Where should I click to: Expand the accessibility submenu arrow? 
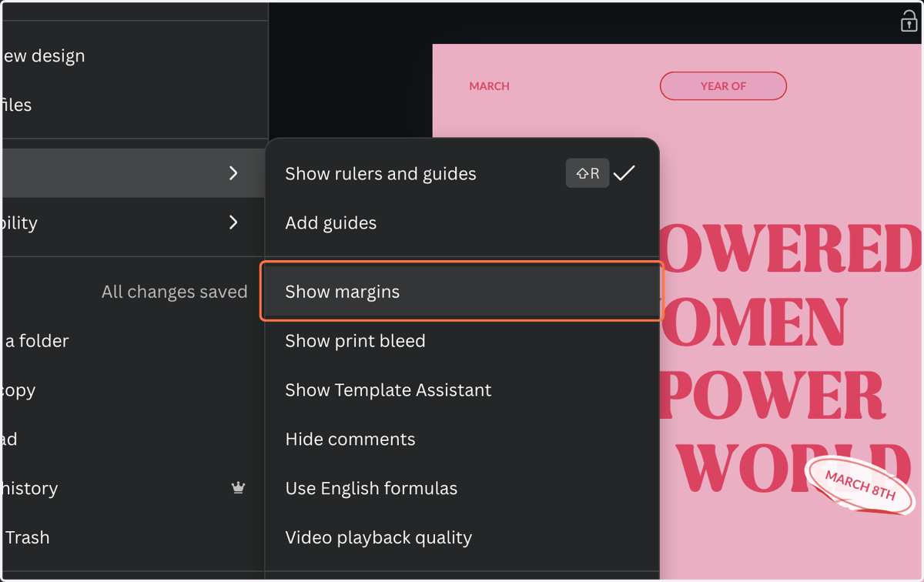pyautogui.click(x=233, y=222)
